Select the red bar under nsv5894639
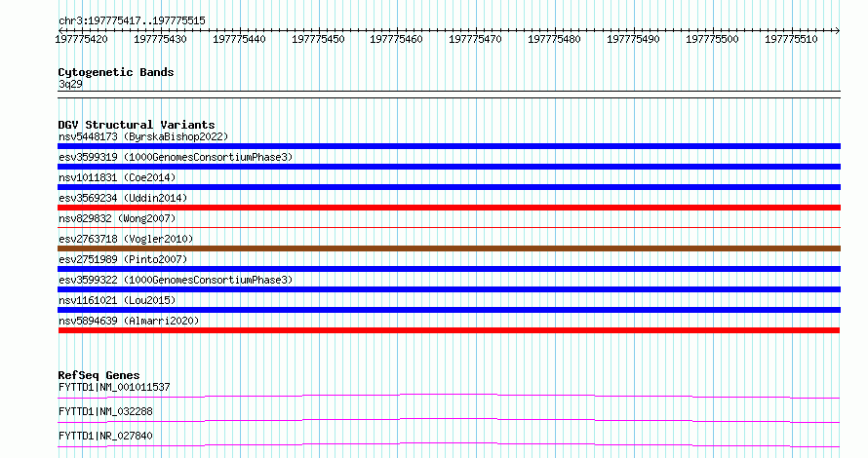This screenshot has height=458, width=868. click(449, 330)
